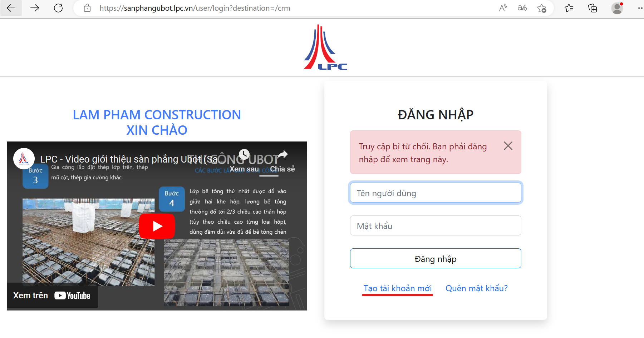This screenshot has height=338, width=644.
Task: Open the Favorites list icon
Action: (x=569, y=8)
